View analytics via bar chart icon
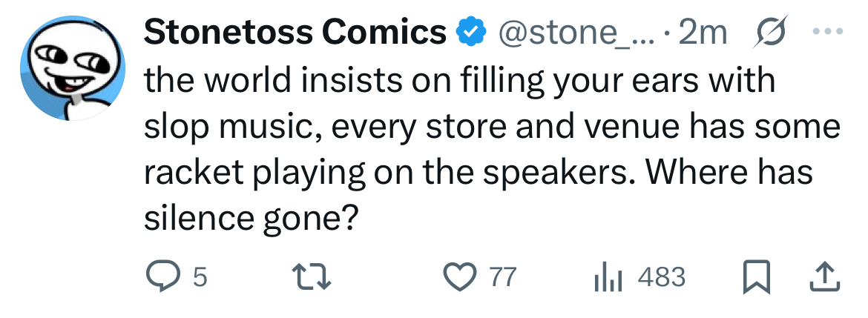Viewport: 868px width, 318px height. tap(608, 278)
